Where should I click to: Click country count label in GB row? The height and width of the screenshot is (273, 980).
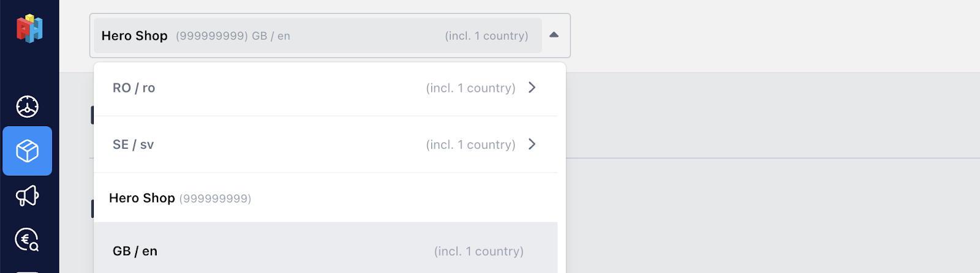coord(479,252)
